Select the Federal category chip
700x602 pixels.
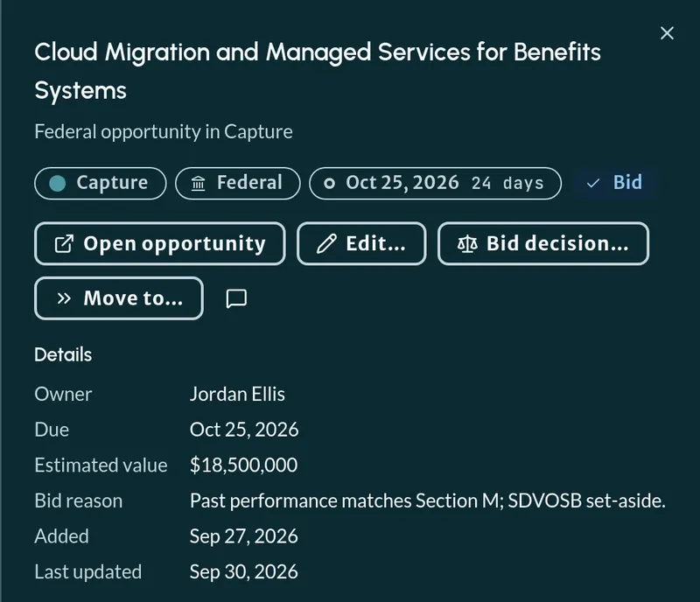[x=238, y=184]
